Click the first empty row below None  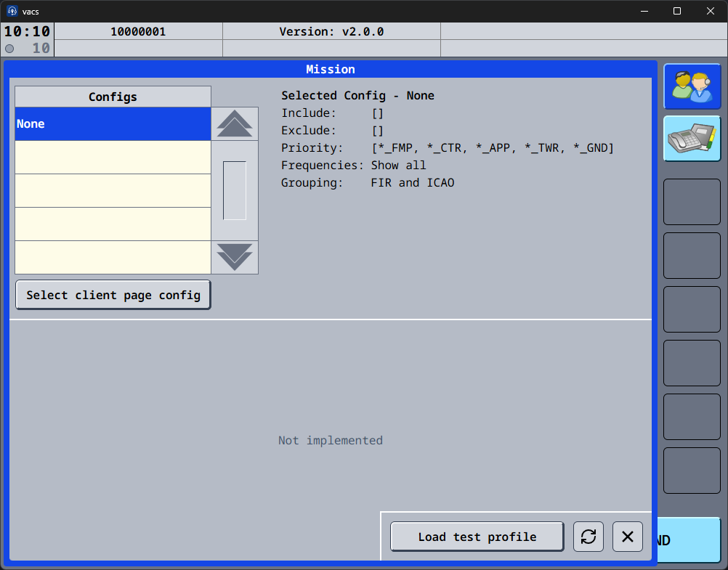(x=113, y=158)
